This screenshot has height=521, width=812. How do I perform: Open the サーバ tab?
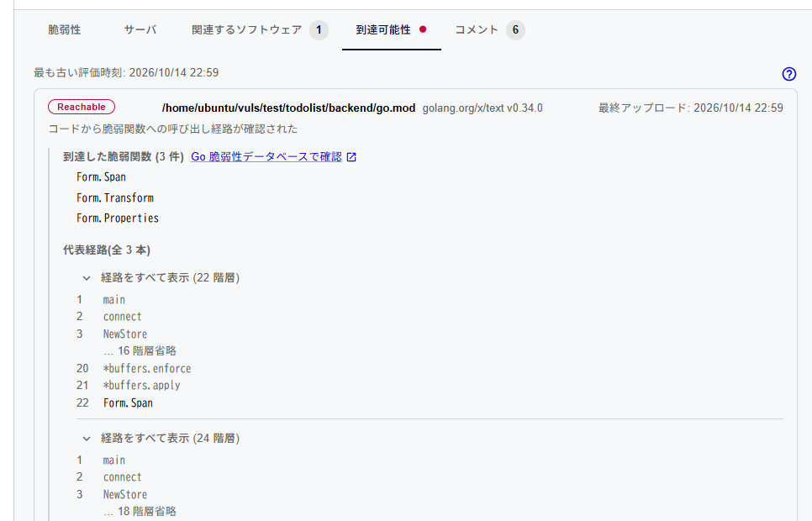coord(140,30)
